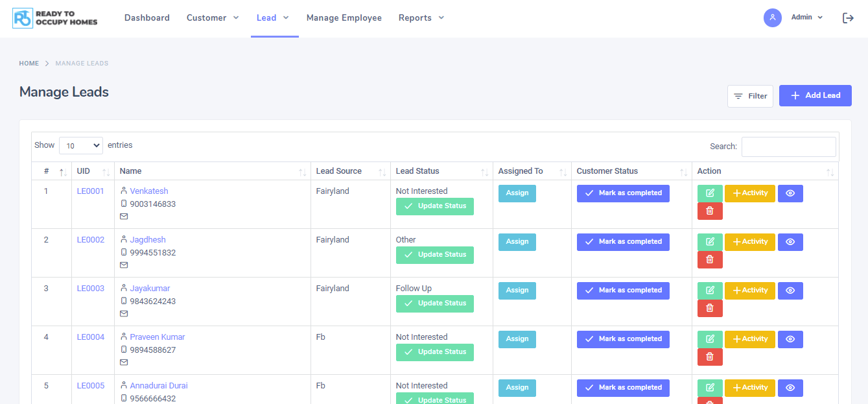Click the Add Lead button

(x=815, y=95)
